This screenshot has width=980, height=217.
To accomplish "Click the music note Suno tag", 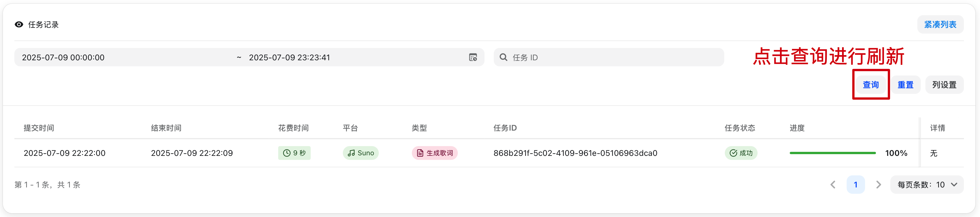I will 361,153.
